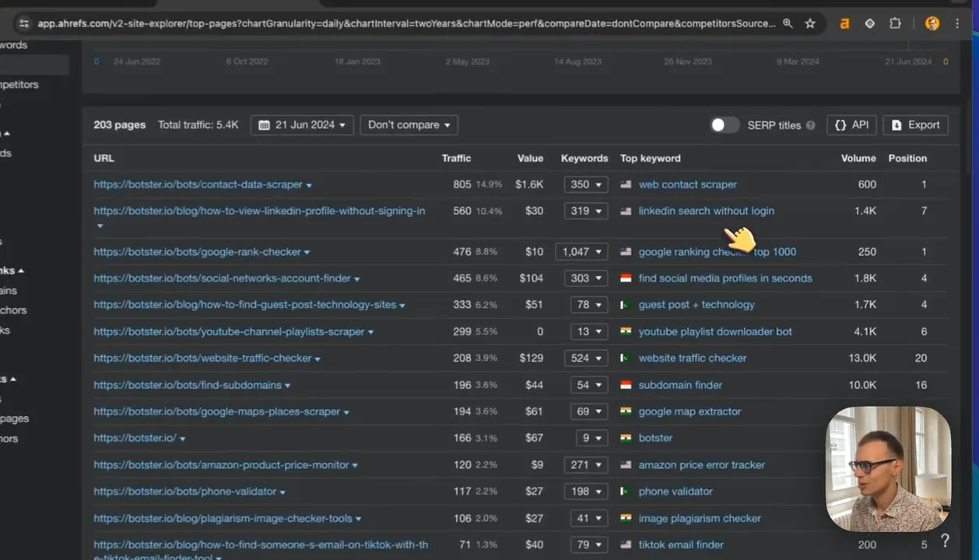Screen dimensions: 979x560
Task: Click the help icon beside SERP titles
Action: (810, 125)
